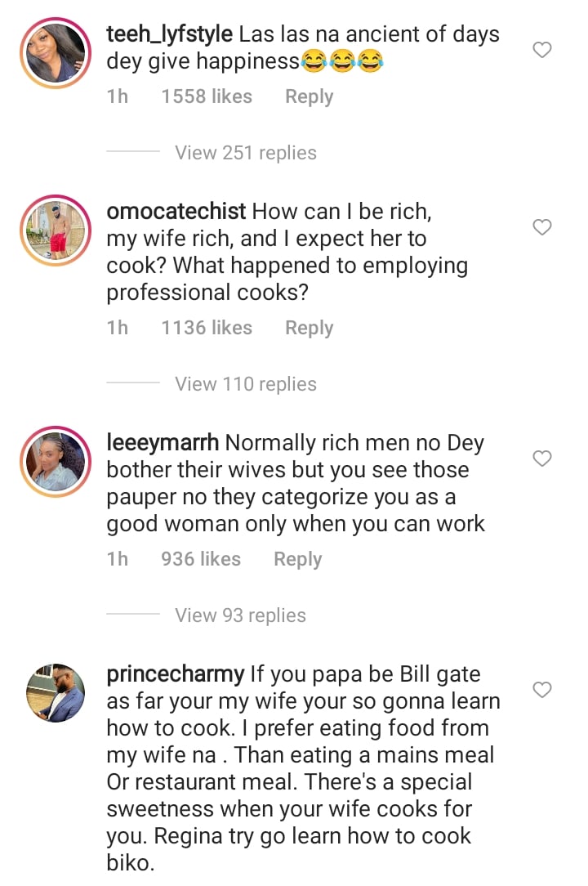This screenshot has width=588, height=886.
Task: Tap the heart on omocatechist's comment
Action: pyautogui.click(x=542, y=228)
